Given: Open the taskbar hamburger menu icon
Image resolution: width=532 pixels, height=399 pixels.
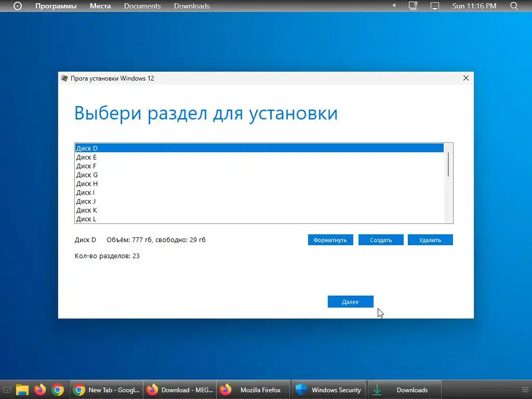Looking at the screenshot, I should click(x=525, y=390).
